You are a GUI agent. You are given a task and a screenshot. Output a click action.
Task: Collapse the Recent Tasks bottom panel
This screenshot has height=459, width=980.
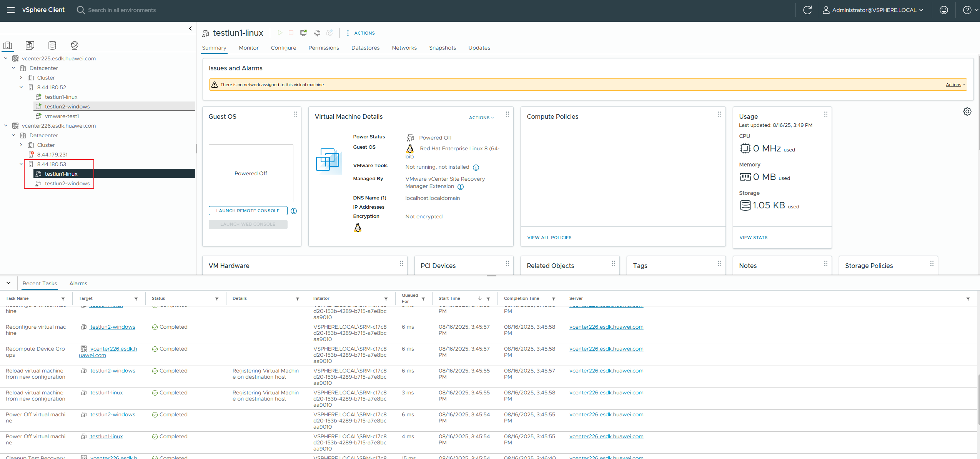point(8,283)
